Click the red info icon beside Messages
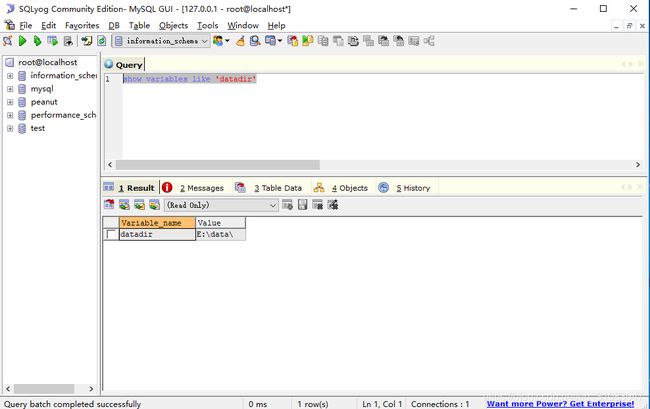Viewport: 650px width, 409px height. pyautogui.click(x=167, y=188)
